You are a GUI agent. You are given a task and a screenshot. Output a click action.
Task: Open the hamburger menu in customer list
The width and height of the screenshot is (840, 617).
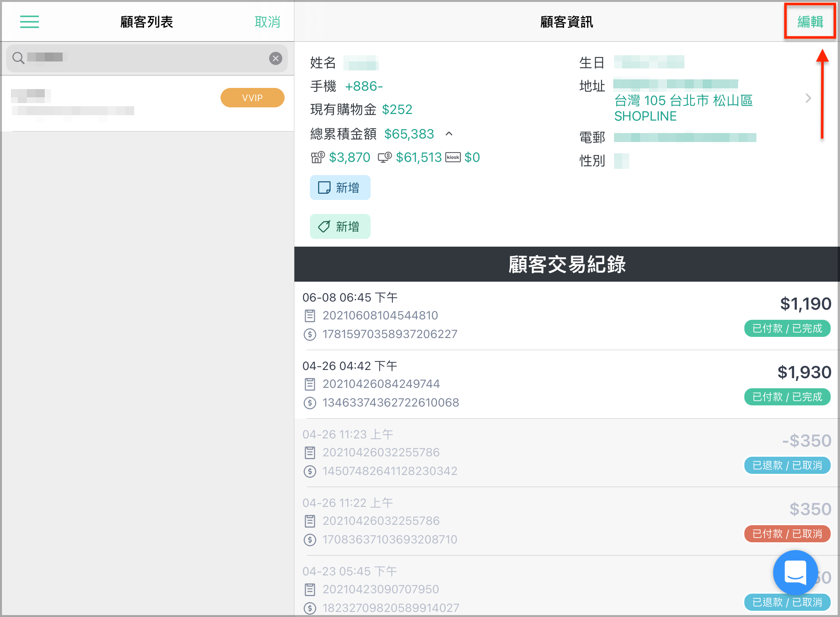(x=30, y=22)
